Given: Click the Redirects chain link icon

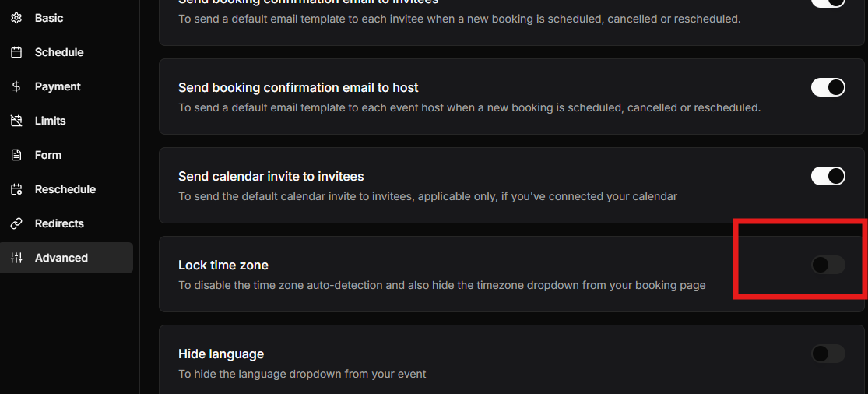Looking at the screenshot, I should coord(16,223).
